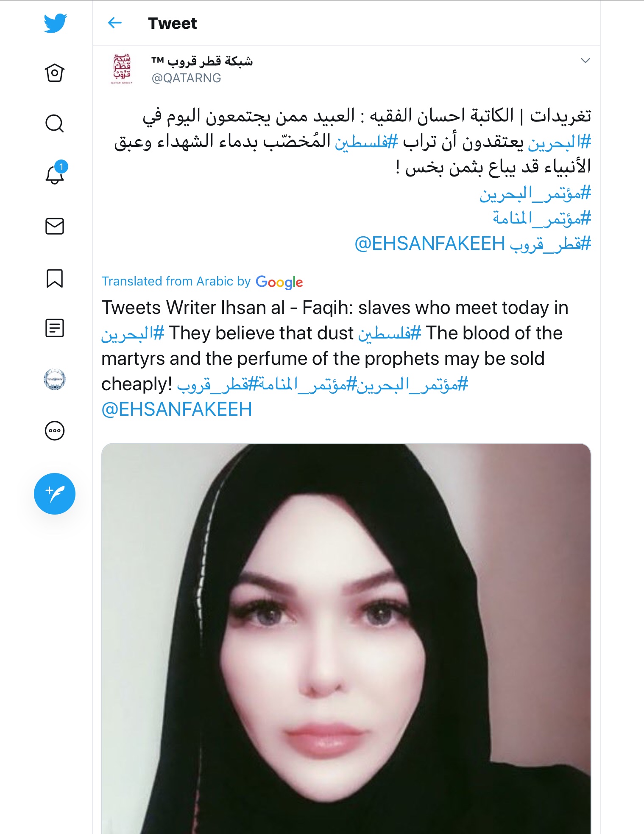Open the @EHSANFAKEEH mention in Arabic tweet

tap(429, 244)
